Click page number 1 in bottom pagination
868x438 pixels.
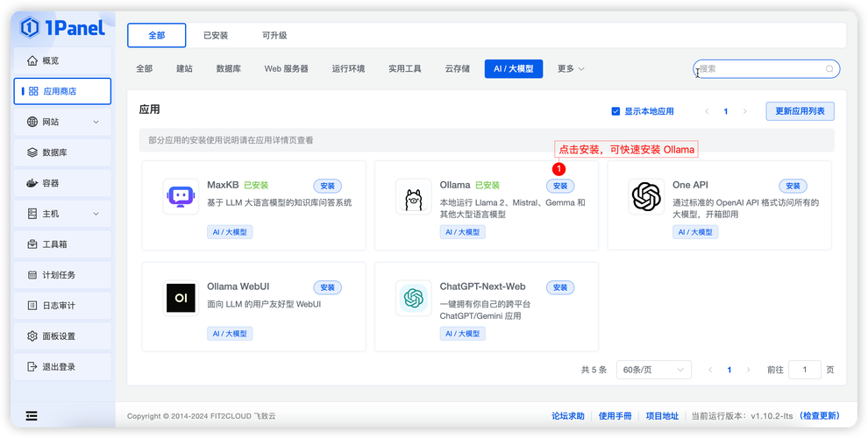pyautogui.click(x=729, y=370)
